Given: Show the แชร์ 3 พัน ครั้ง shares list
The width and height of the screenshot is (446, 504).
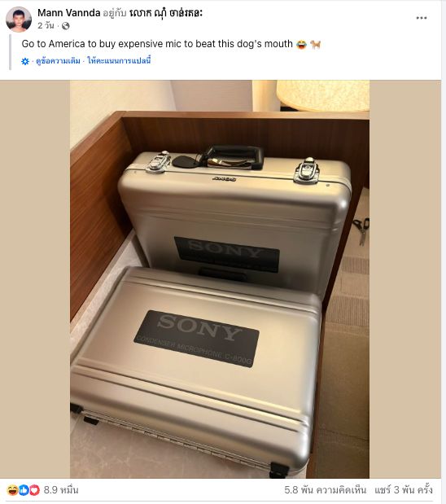Looking at the screenshot, I should click(x=403, y=490).
